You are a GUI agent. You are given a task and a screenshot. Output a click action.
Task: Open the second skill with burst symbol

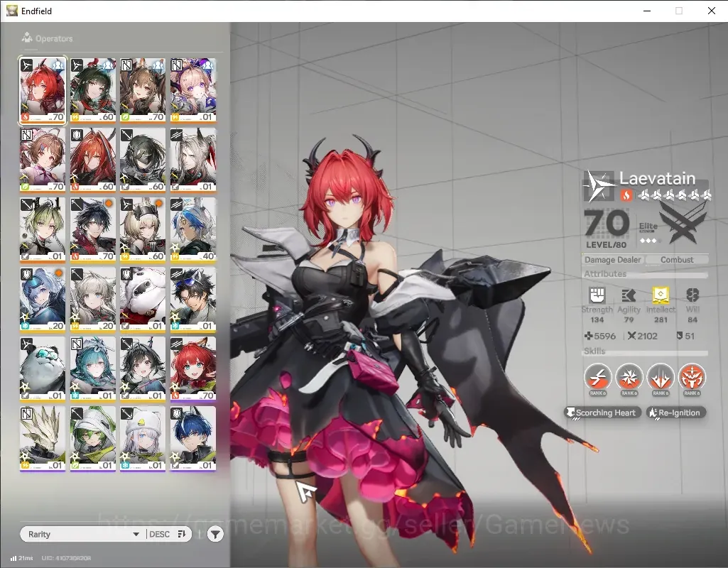point(629,378)
